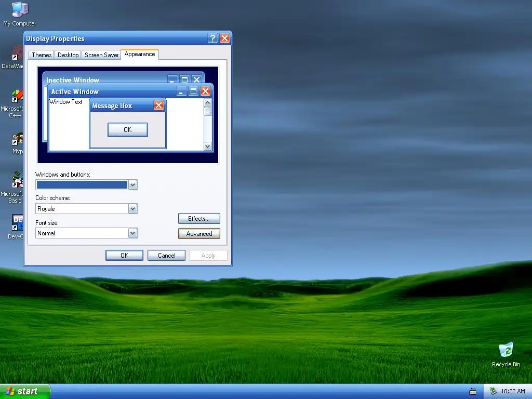Click Inactive Window preview close icon
Image resolution: width=532 pixels, height=399 pixels.
[x=196, y=79]
